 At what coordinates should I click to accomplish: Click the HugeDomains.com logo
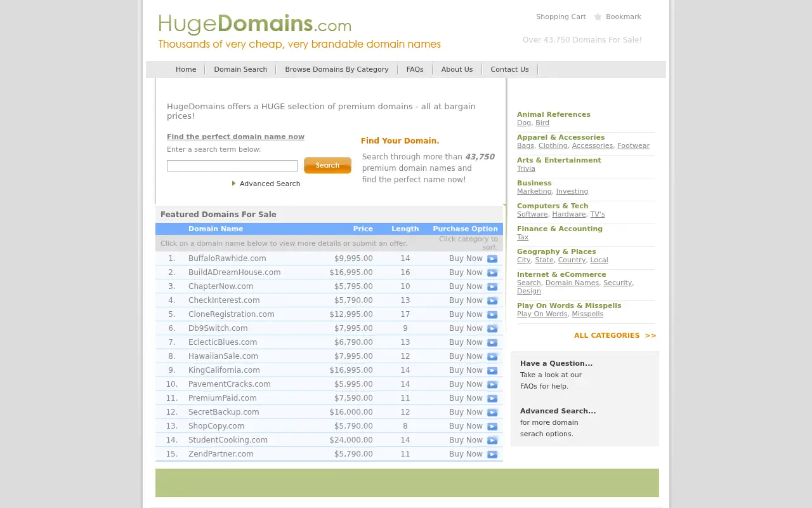(254, 25)
